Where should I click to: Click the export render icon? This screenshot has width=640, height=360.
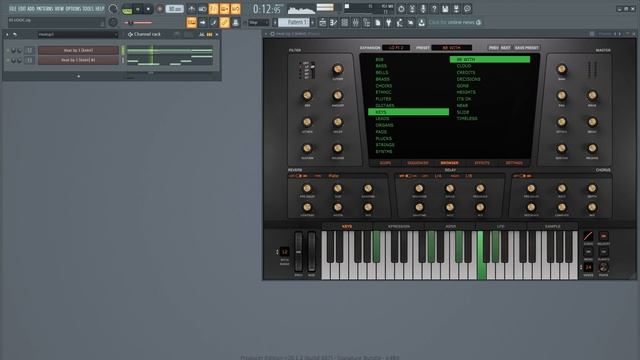456,9
